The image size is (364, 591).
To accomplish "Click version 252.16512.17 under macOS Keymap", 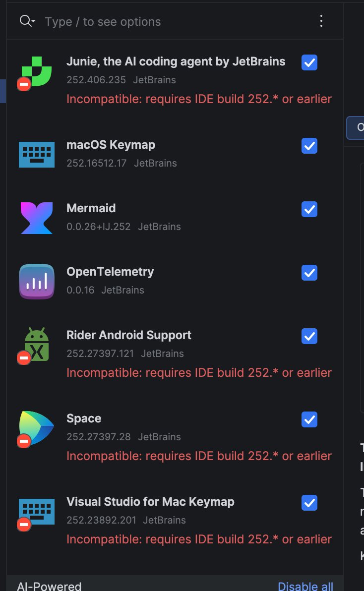I will [x=97, y=163].
